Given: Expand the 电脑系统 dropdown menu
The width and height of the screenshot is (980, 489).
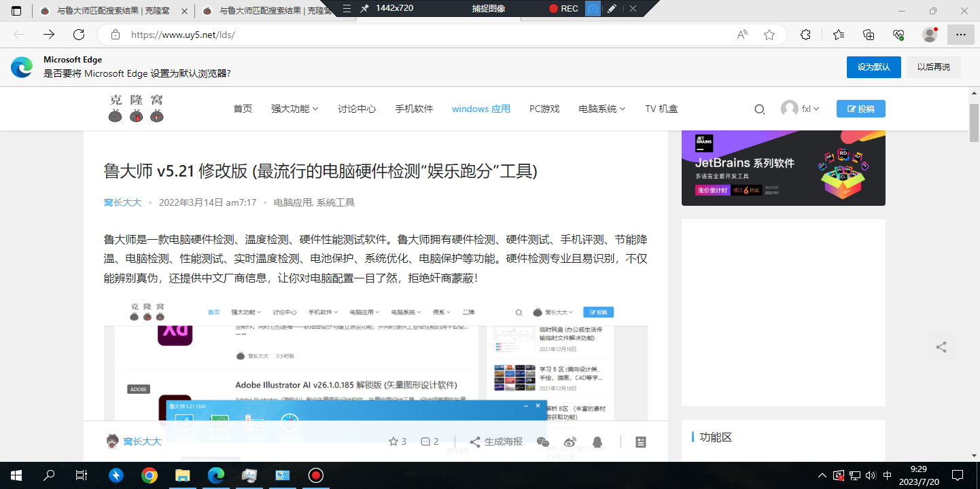Looking at the screenshot, I should (602, 109).
